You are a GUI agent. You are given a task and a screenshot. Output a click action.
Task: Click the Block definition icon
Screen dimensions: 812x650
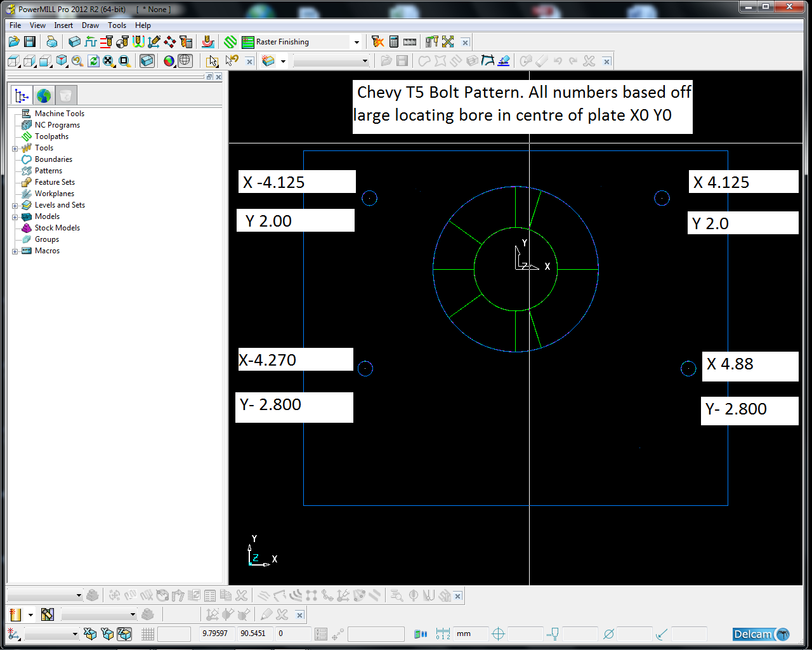coord(74,42)
